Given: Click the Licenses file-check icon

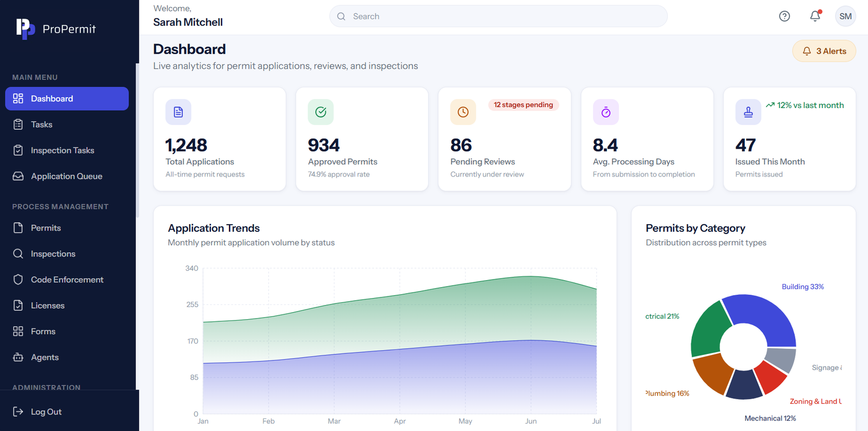Looking at the screenshot, I should click(18, 306).
